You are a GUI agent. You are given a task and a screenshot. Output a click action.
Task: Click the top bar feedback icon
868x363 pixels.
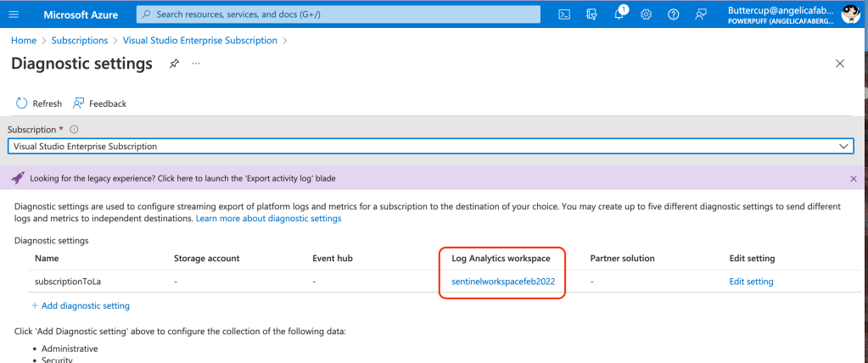click(x=700, y=14)
